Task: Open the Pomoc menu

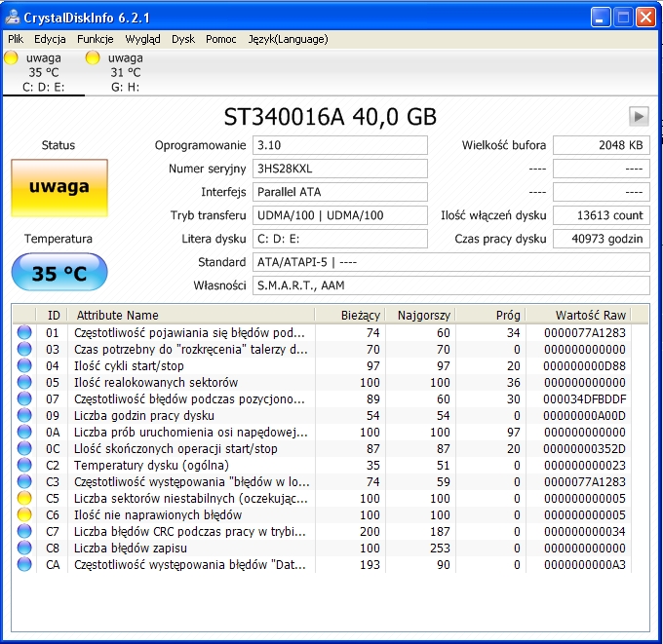Action: [x=220, y=39]
